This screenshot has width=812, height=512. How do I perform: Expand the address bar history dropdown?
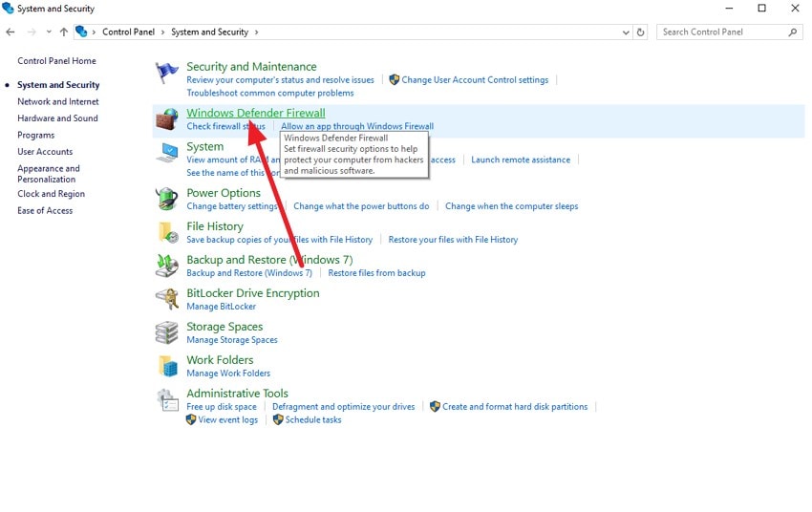pyautogui.click(x=626, y=32)
